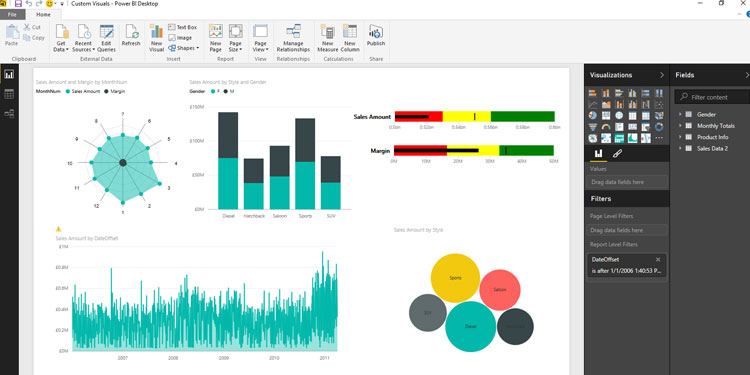Click the Fields filter content search box
The height and width of the screenshot is (375, 750).
712,97
